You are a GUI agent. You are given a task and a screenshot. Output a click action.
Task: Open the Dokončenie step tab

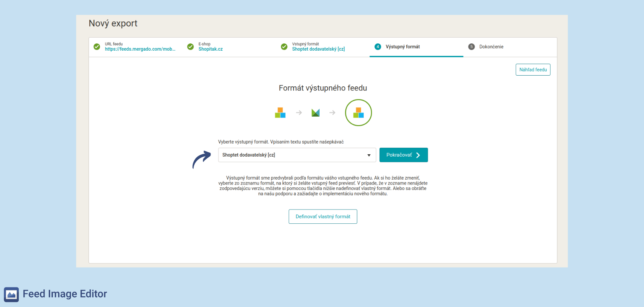(x=510, y=47)
